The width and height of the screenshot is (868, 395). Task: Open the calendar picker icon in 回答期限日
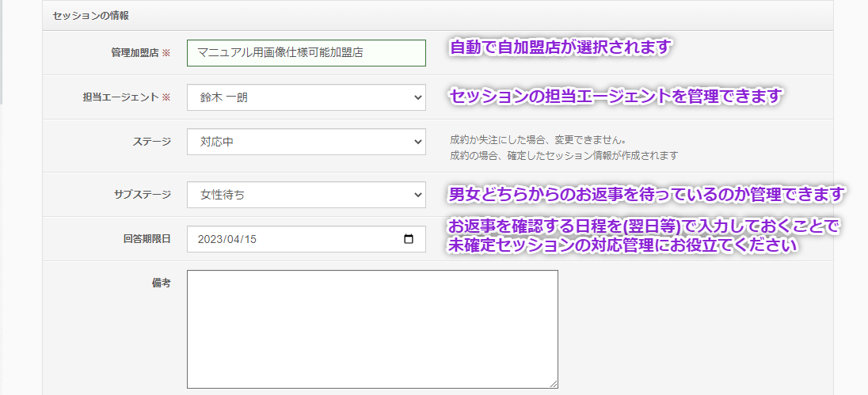click(x=409, y=239)
